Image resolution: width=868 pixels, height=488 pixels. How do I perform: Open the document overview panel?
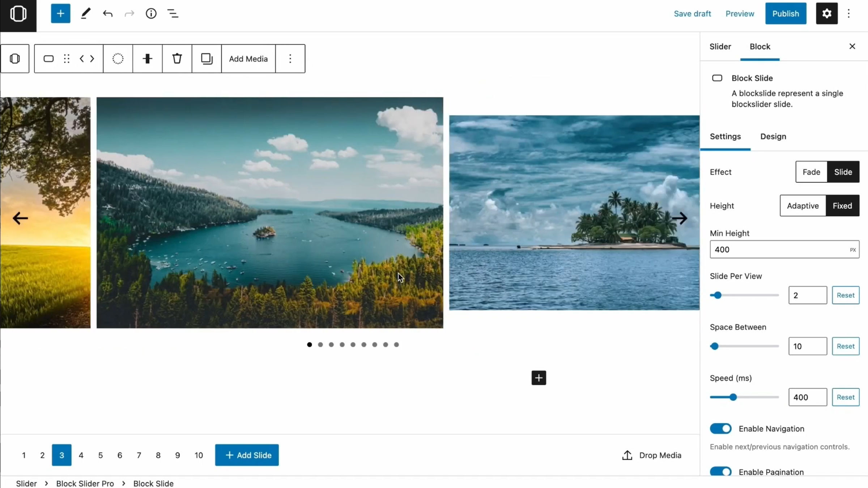(x=173, y=13)
